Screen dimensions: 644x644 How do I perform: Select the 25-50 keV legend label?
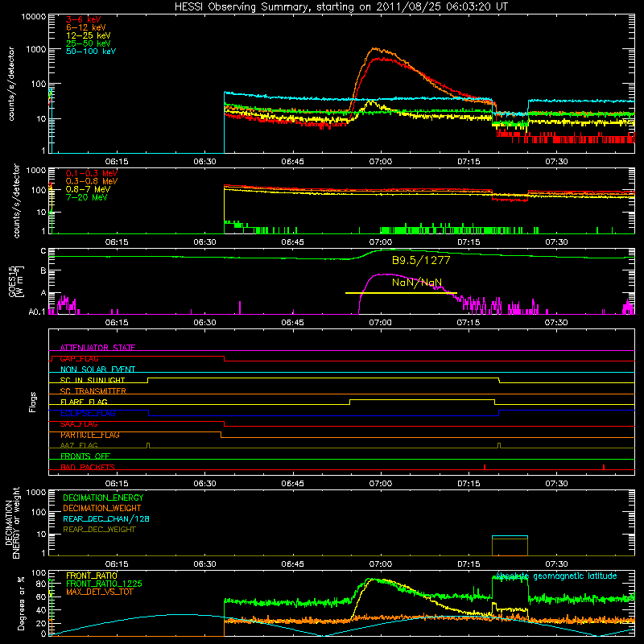click(x=89, y=43)
